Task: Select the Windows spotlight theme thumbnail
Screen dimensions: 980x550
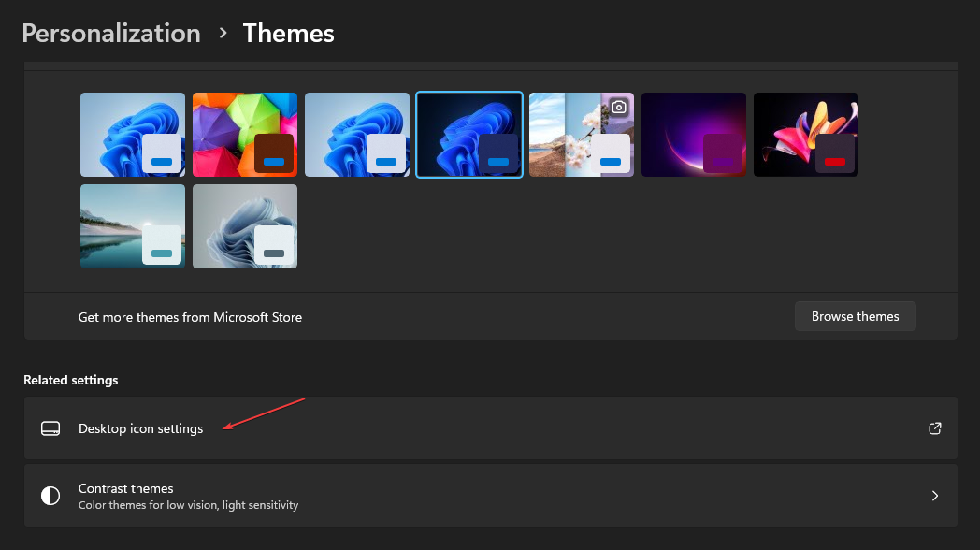Action: pos(581,134)
